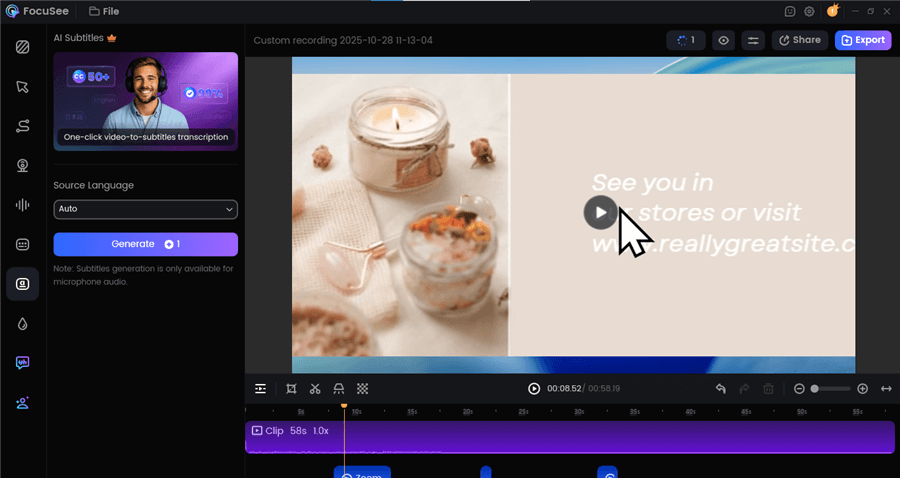Image resolution: width=900 pixels, height=478 pixels.
Task: Open the watermark droplet sidebar icon
Action: [x=22, y=324]
